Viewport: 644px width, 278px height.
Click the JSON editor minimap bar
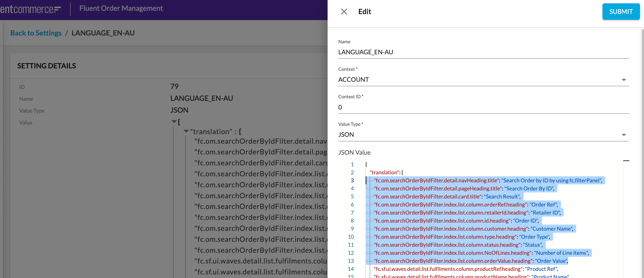(x=626, y=161)
